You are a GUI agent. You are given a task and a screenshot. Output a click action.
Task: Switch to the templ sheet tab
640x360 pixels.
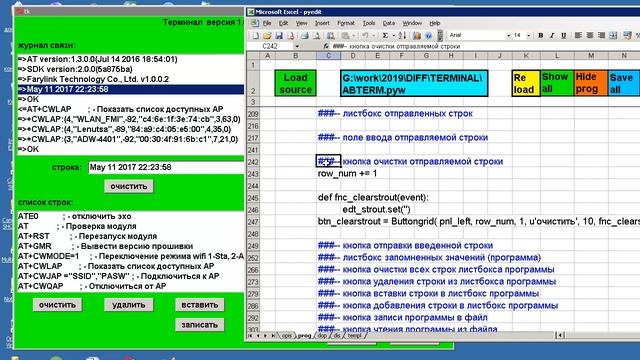pos(354,336)
